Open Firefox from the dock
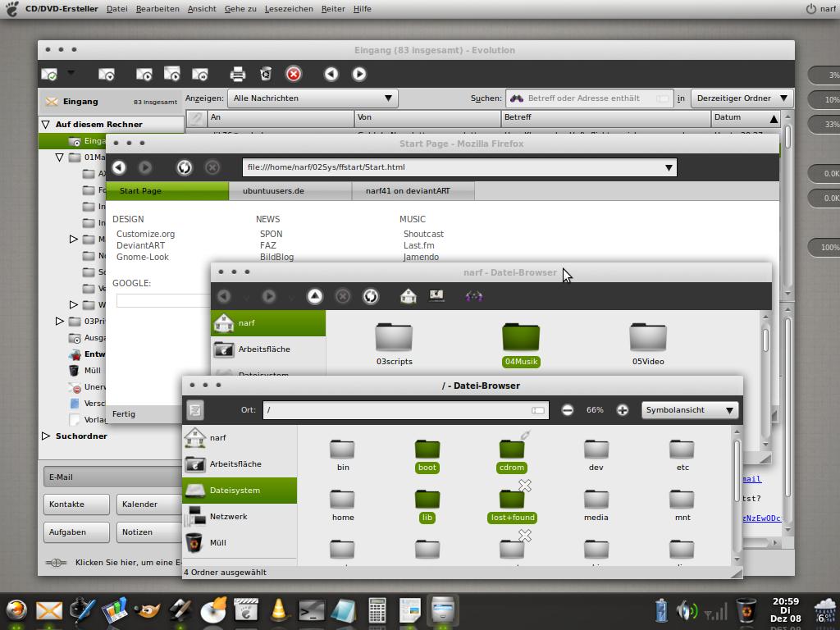 click(x=16, y=610)
